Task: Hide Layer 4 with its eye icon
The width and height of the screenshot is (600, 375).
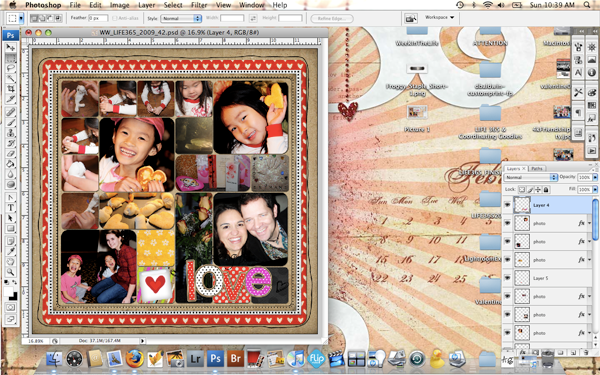Action: coord(507,205)
